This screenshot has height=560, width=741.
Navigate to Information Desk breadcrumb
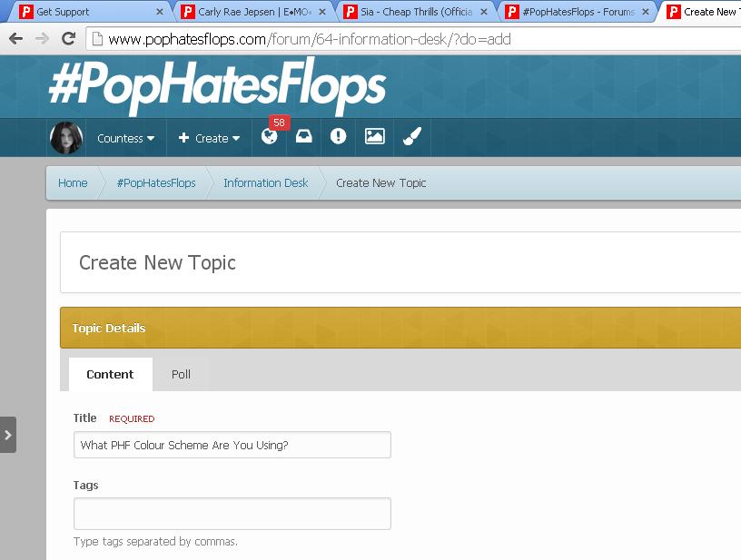(x=265, y=183)
